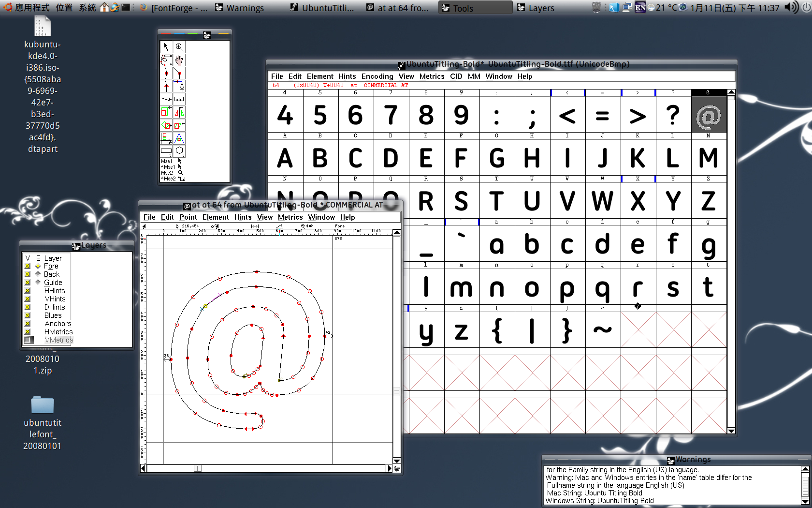Toggle visibility of Guide layer
The image size is (812, 508).
(28, 283)
